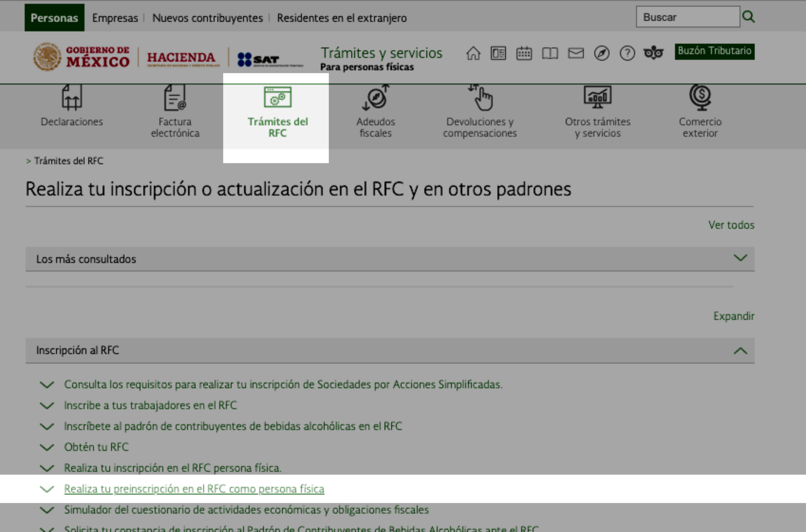The width and height of the screenshot is (806, 532).
Task: Click Los más consultados header text
Action: point(86,259)
